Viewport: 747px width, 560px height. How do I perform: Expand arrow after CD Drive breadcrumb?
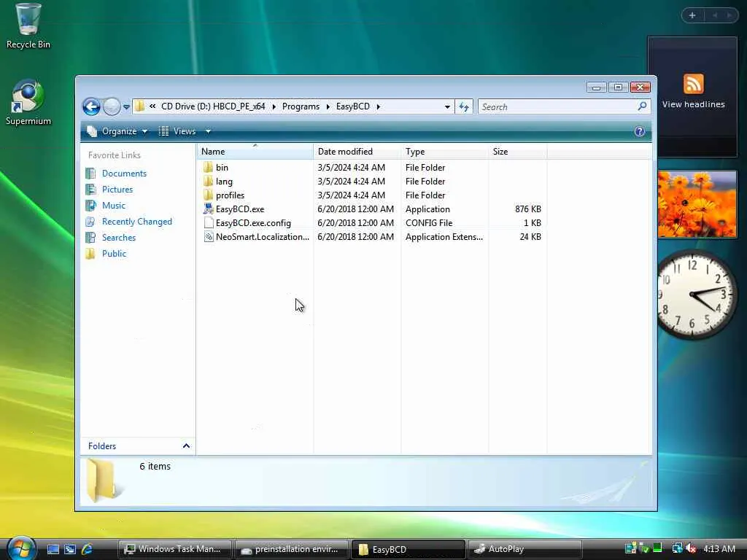274,106
